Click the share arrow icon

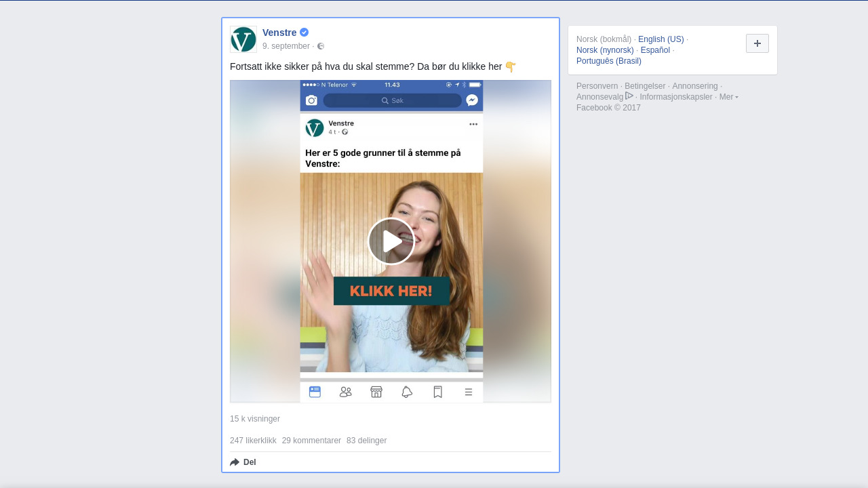(235, 462)
